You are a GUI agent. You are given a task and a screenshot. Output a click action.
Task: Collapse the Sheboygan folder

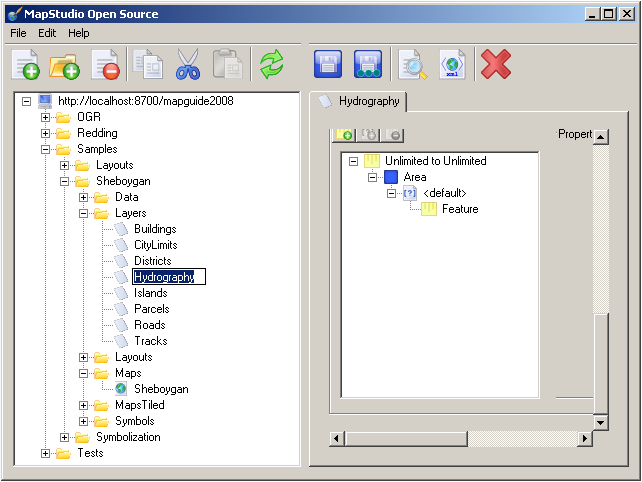coord(65,181)
